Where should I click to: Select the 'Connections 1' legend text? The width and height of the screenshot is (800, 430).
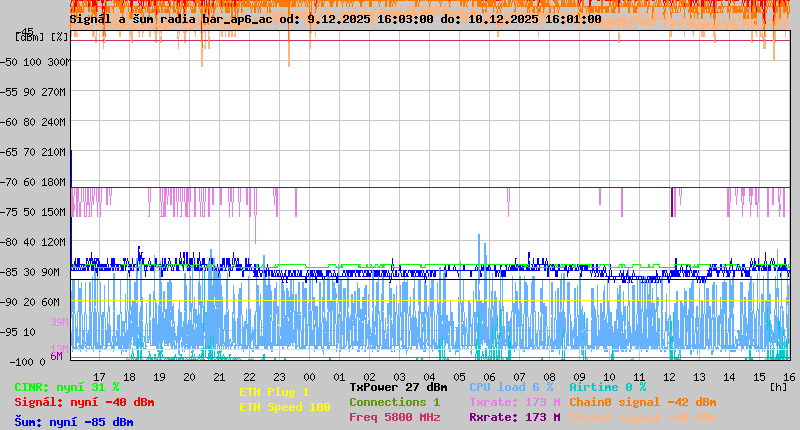394,402
